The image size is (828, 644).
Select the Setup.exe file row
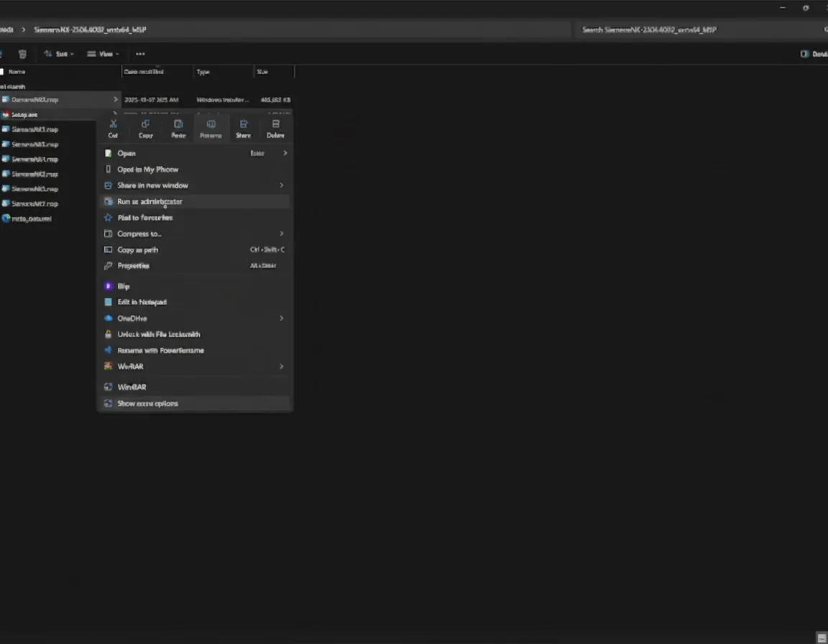point(49,114)
